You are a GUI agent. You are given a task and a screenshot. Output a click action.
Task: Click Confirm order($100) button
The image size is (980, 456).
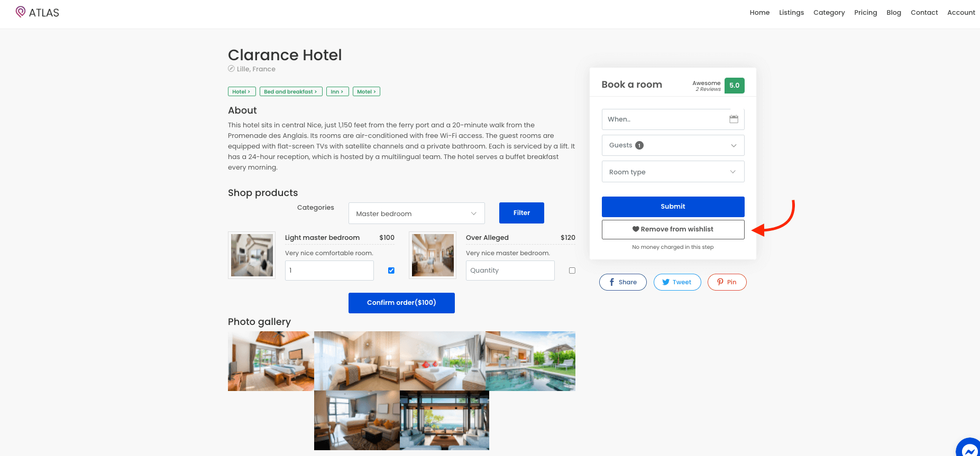tap(401, 303)
